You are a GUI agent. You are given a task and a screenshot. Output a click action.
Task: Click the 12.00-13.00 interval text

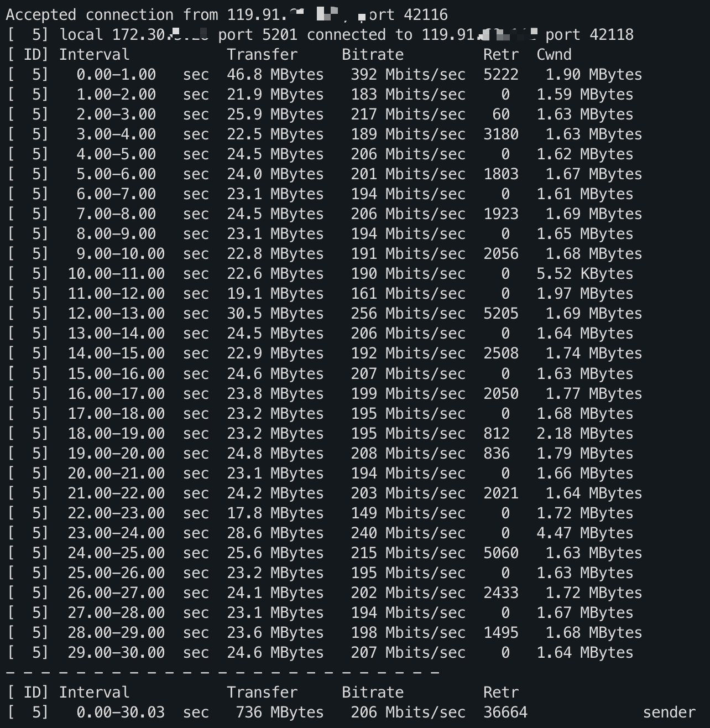(x=116, y=314)
